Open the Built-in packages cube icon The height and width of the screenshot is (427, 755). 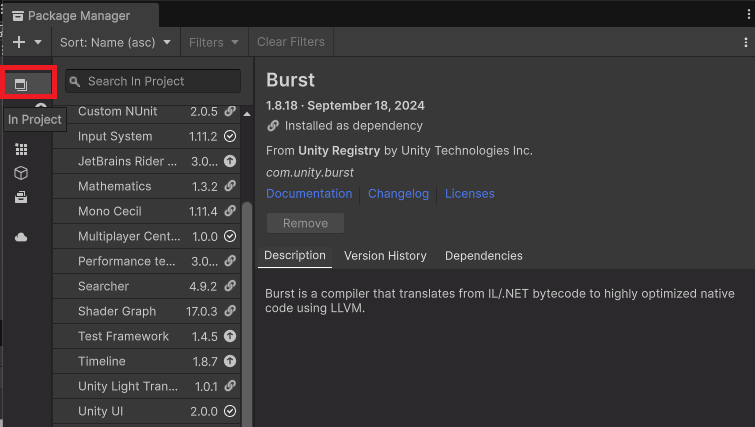[21, 173]
